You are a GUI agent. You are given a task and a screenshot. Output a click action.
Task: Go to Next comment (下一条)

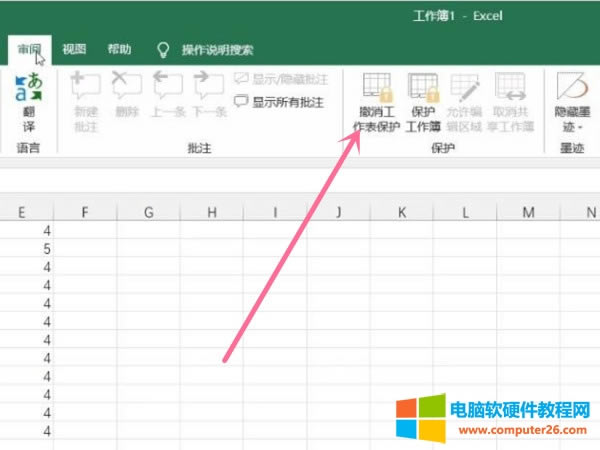click(208, 90)
